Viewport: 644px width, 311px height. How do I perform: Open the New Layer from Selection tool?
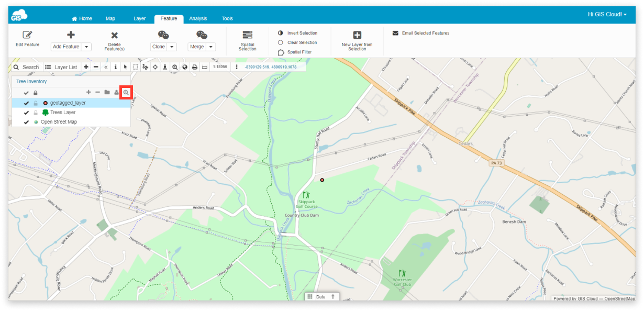point(357,41)
